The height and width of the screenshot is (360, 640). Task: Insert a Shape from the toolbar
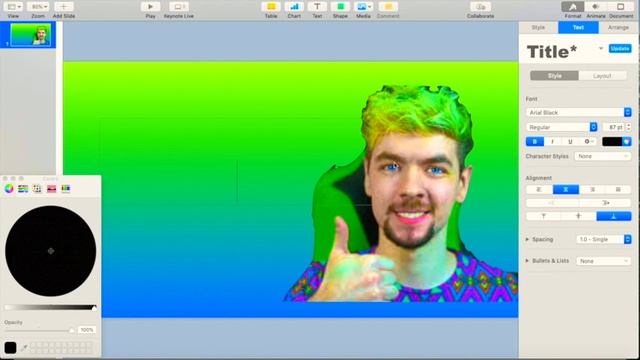[x=340, y=7]
